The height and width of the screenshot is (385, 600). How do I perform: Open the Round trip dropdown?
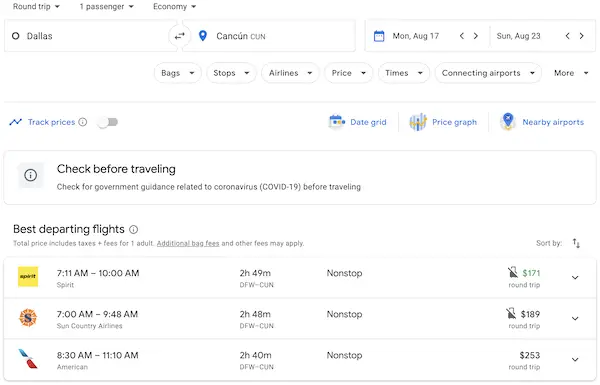pyautogui.click(x=36, y=7)
